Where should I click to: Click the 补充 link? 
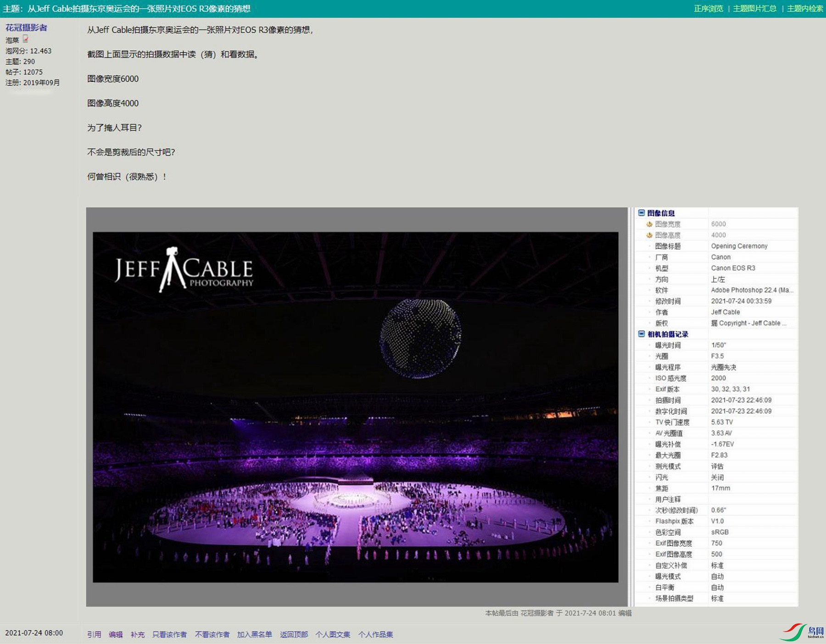pyautogui.click(x=138, y=634)
